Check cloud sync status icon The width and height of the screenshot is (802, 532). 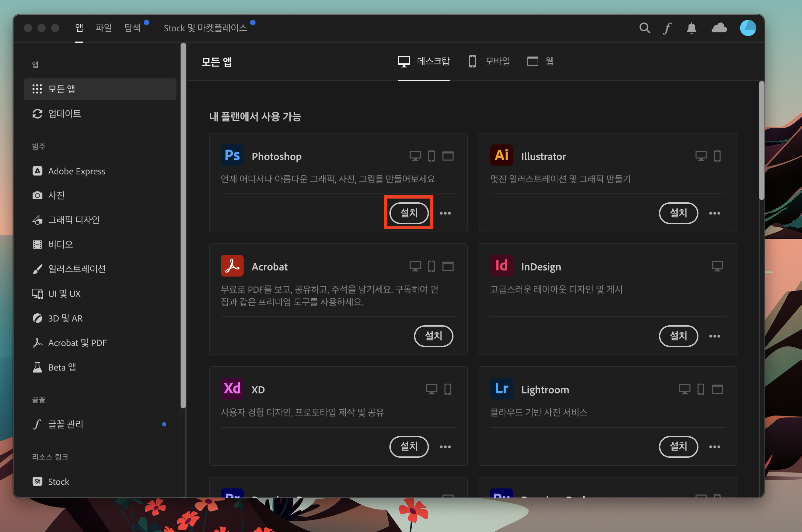pyautogui.click(x=719, y=28)
